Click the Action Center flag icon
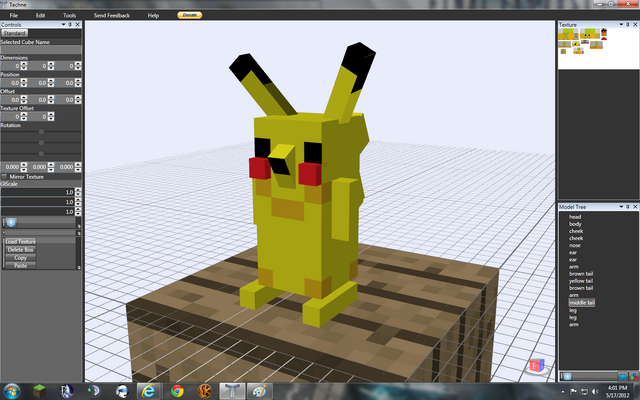Viewport: 640px width, 400px height. 573,391
